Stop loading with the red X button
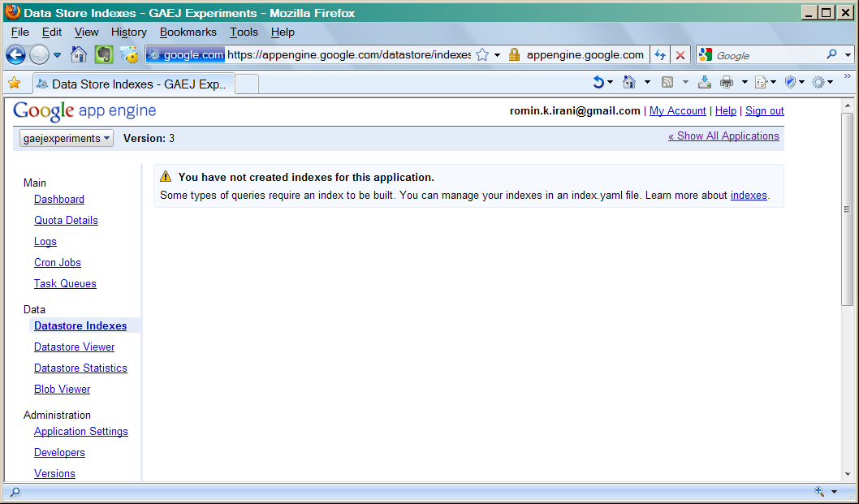This screenshot has height=504, width=859. click(680, 55)
